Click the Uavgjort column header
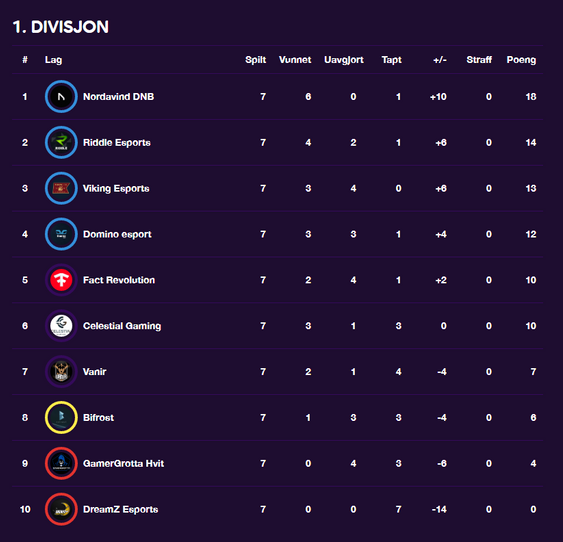The width and height of the screenshot is (563, 542). coord(344,60)
